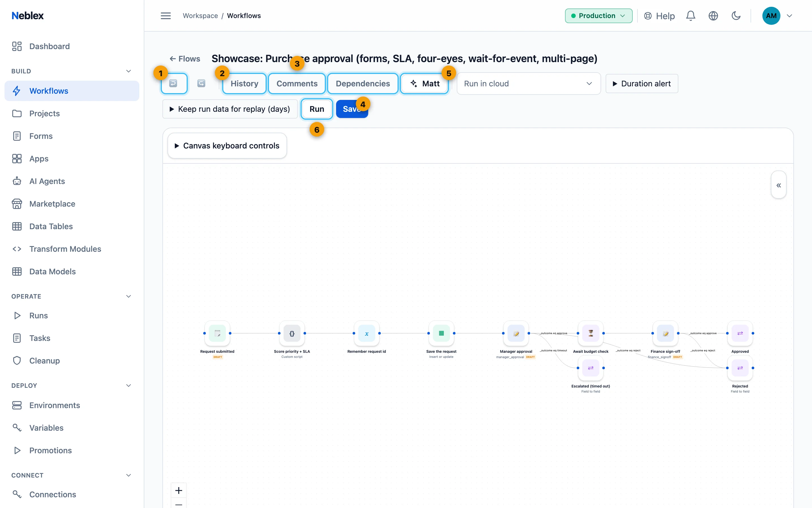Open the Run in cloud dropdown
812x508 pixels.
(x=528, y=83)
